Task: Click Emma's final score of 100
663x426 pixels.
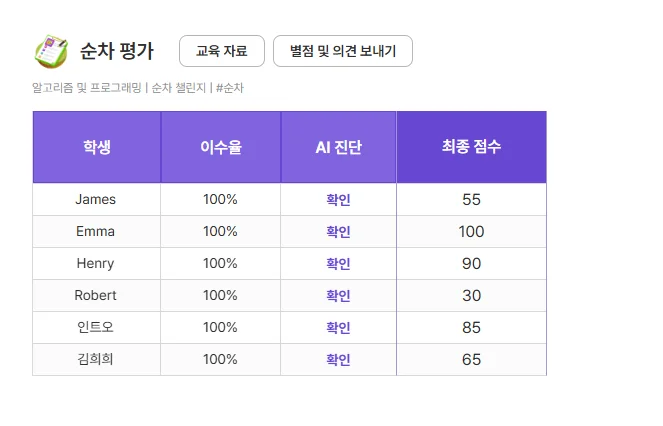Action: point(471,232)
